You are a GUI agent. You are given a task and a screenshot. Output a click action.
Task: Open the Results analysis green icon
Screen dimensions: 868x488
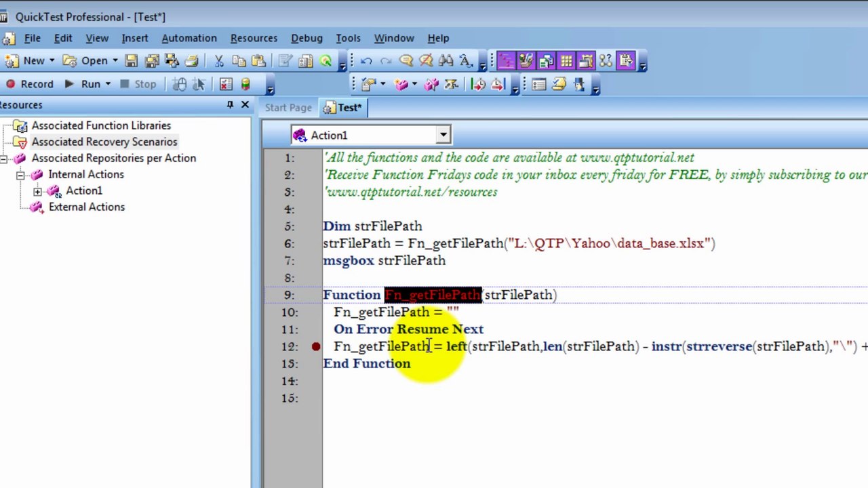tap(325, 61)
